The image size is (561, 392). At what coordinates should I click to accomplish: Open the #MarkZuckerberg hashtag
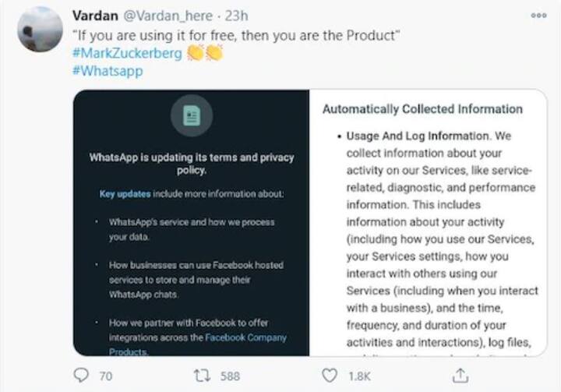click(x=127, y=53)
